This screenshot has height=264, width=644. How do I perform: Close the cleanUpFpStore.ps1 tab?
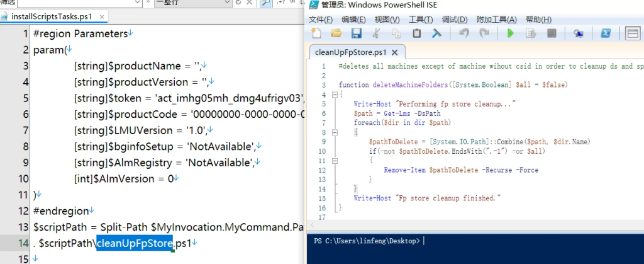pos(395,52)
